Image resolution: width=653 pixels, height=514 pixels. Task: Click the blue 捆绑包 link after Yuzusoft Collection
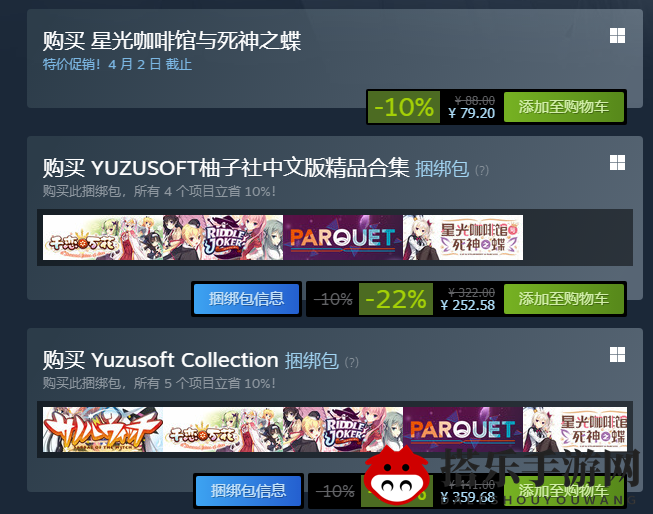(x=312, y=361)
